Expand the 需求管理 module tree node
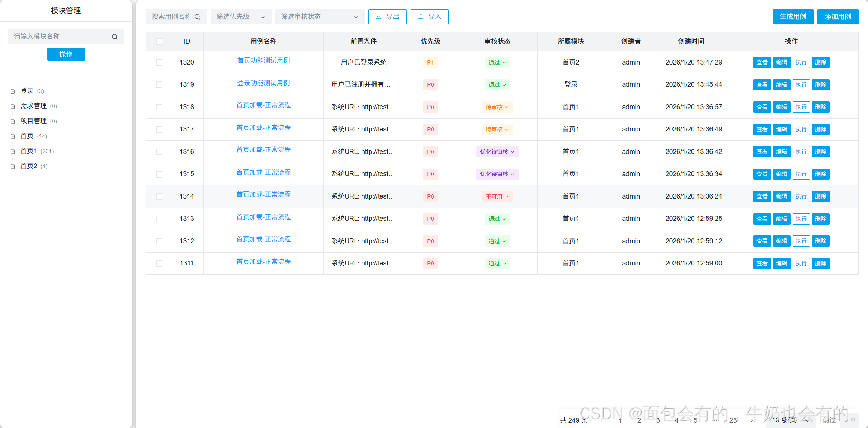868x428 pixels. 12,106
